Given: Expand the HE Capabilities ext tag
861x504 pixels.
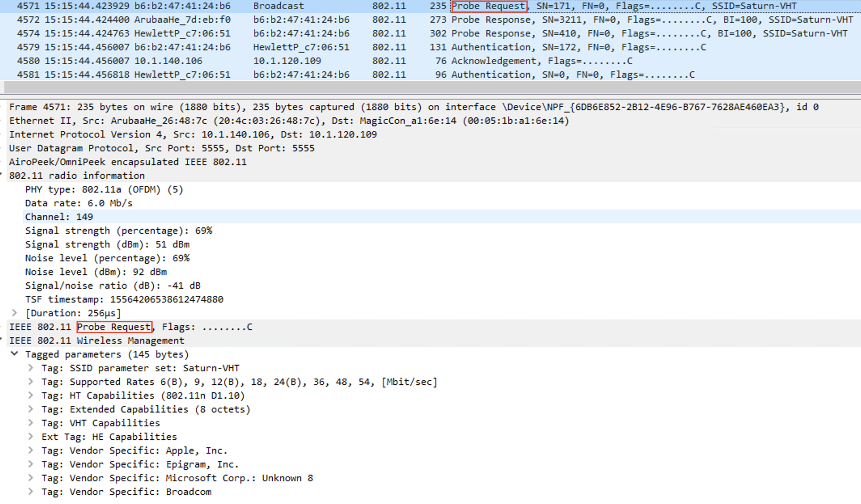Looking at the screenshot, I should [x=30, y=436].
